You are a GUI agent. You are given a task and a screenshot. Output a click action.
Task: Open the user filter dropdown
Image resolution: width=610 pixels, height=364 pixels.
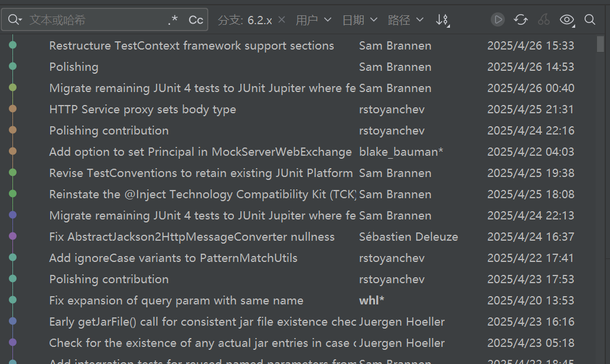(313, 20)
